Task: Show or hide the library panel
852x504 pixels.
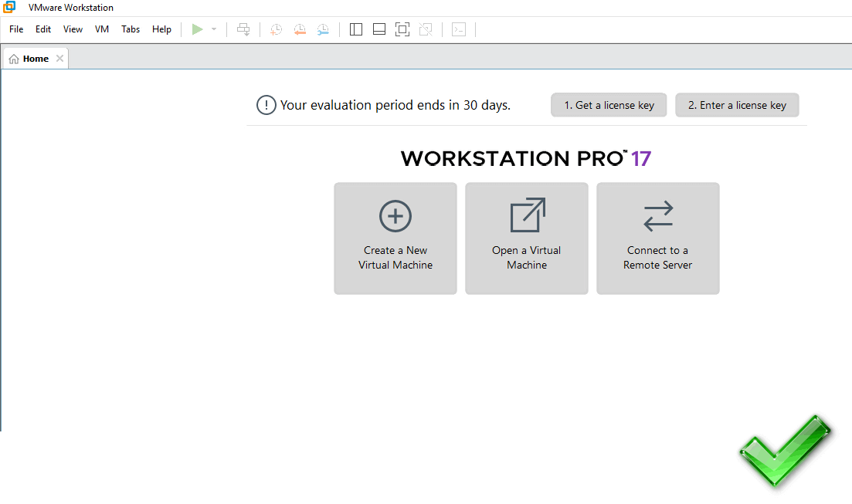Action: (x=355, y=29)
